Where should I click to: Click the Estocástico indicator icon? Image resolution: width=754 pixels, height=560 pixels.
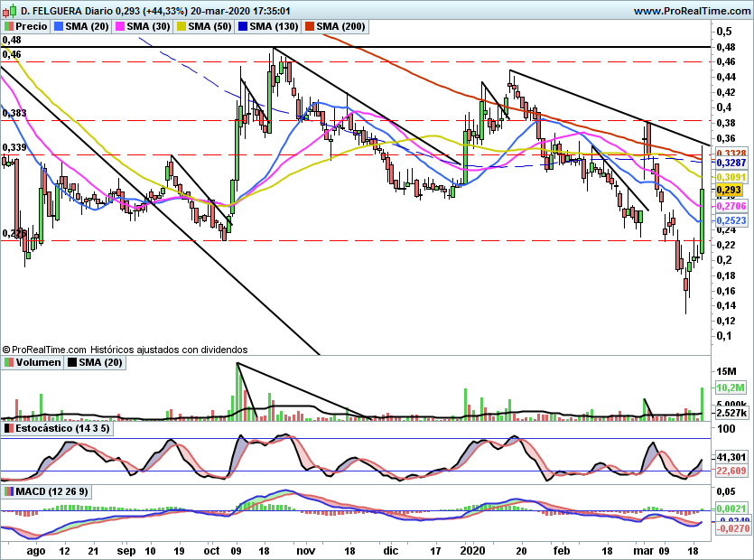tap(9, 428)
